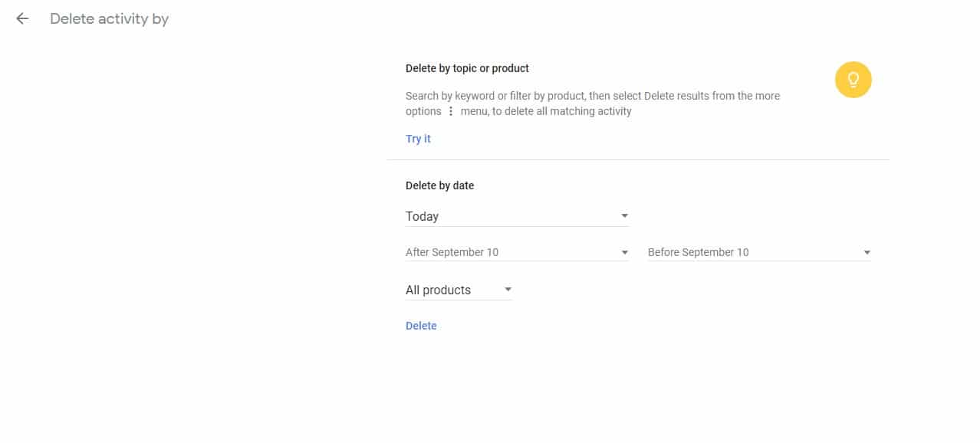Select the Today date range field

(506, 216)
